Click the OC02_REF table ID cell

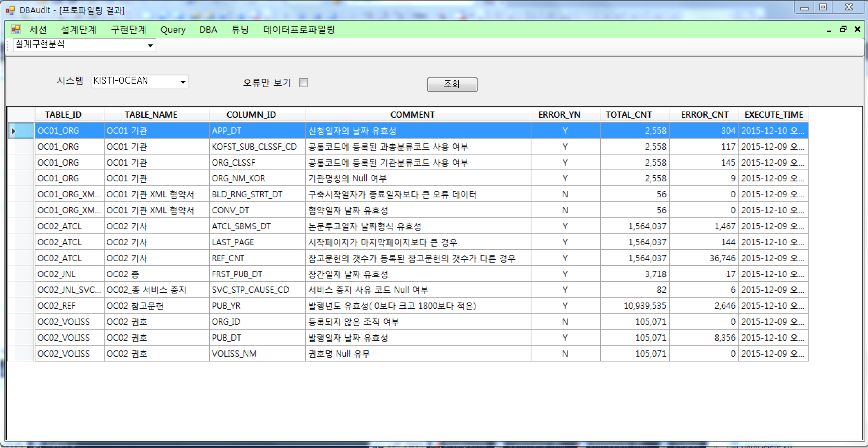coord(69,306)
